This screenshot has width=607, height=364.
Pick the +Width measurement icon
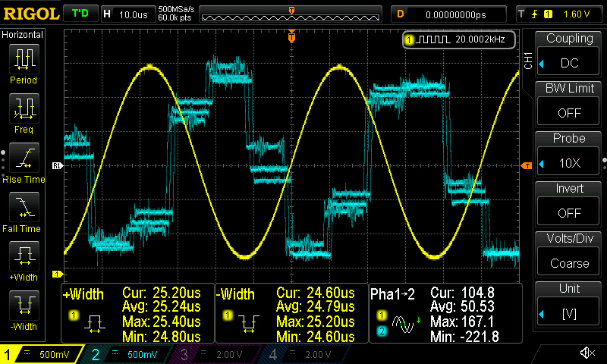(x=24, y=256)
